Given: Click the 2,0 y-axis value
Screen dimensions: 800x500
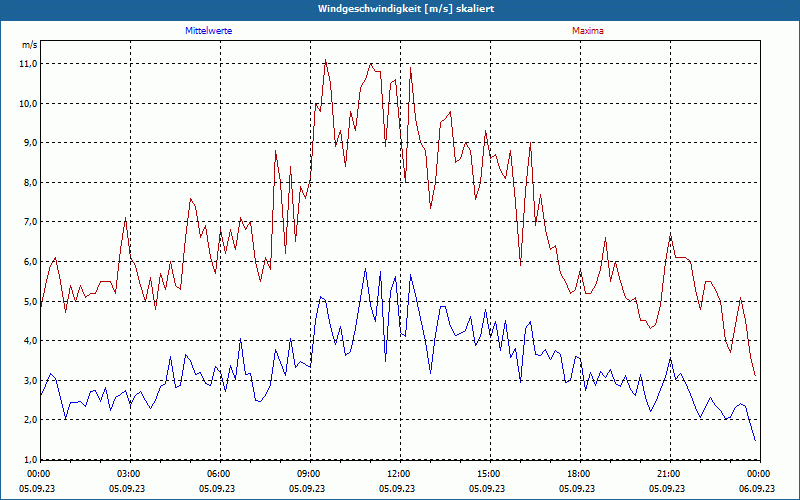Looking at the screenshot, I should [31, 420].
